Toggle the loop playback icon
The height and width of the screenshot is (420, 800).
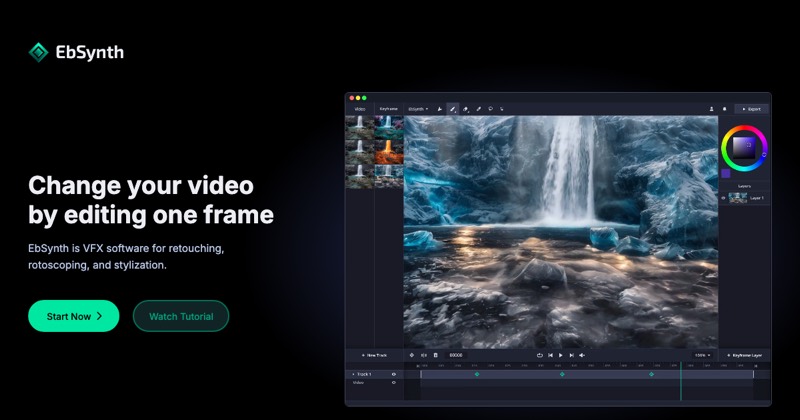[x=540, y=355]
